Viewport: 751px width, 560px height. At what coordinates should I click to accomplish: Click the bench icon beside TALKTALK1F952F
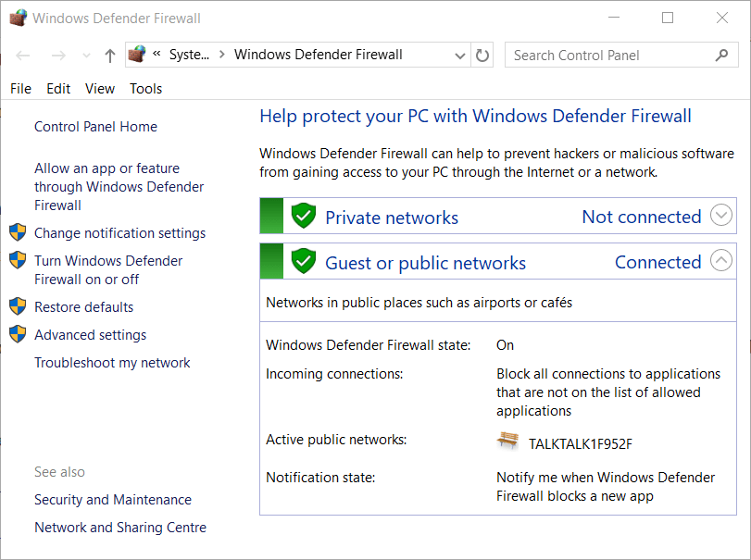(x=507, y=442)
